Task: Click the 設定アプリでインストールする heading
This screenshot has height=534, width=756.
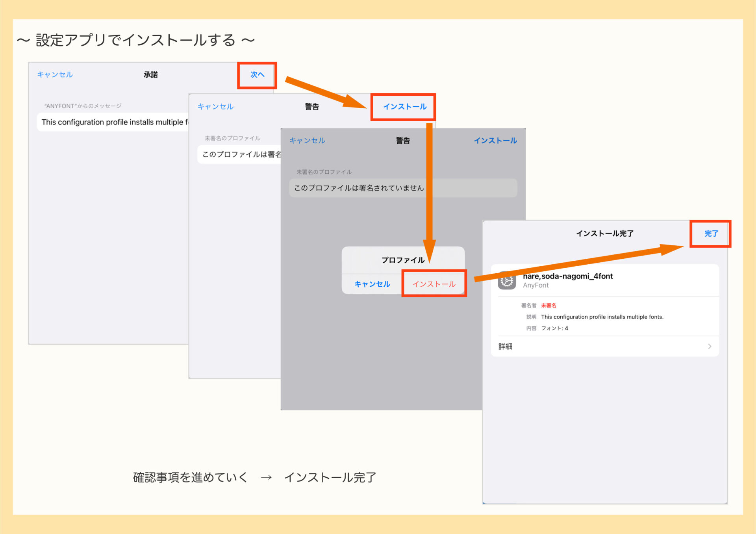Action: 135,40
